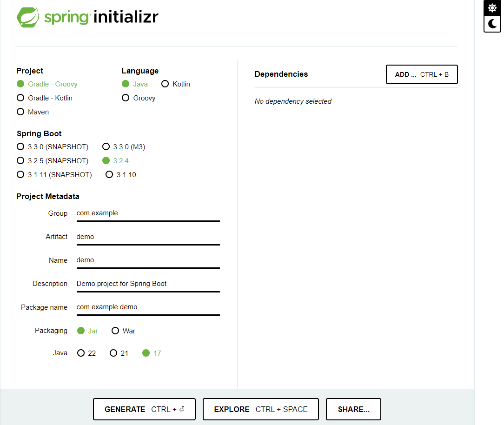The height and width of the screenshot is (425, 504).
Task: Pick Java version 17
Action: click(x=152, y=353)
